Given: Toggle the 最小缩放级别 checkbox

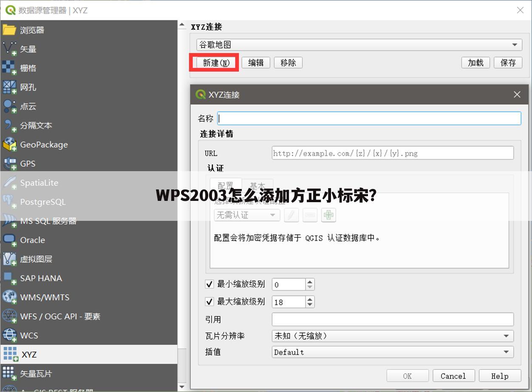Looking at the screenshot, I should 209,284.
